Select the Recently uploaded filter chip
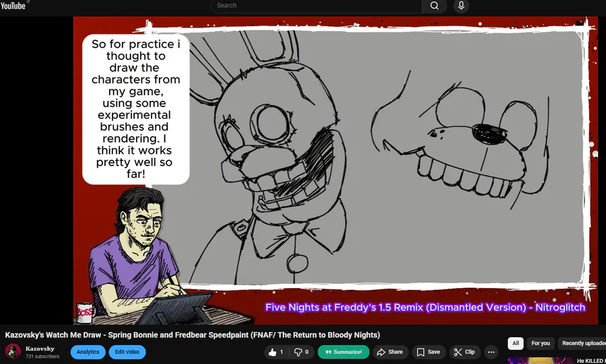This screenshot has width=606, height=364. pyautogui.click(x=583, y=343)
